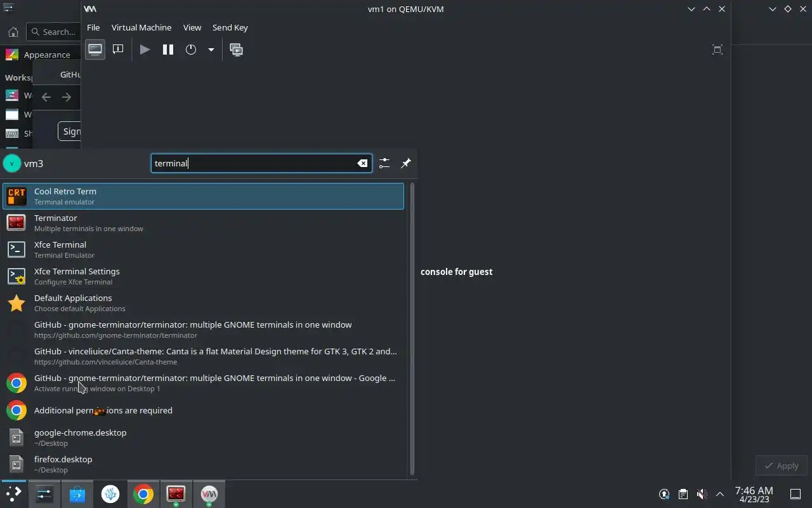Open google-chrome.desktop file result
Image resolution: width=812 pixels, height=508 pixels.
coord(203,438)
